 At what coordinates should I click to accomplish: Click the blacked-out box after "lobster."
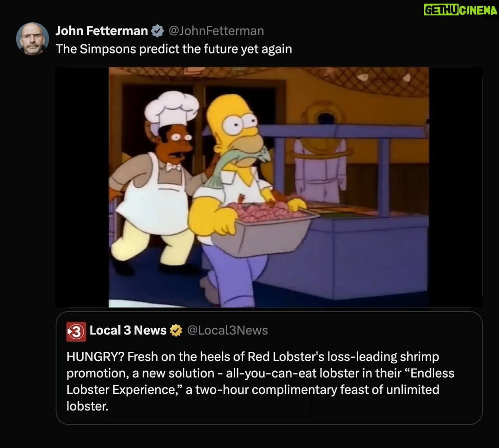(210, 408)
